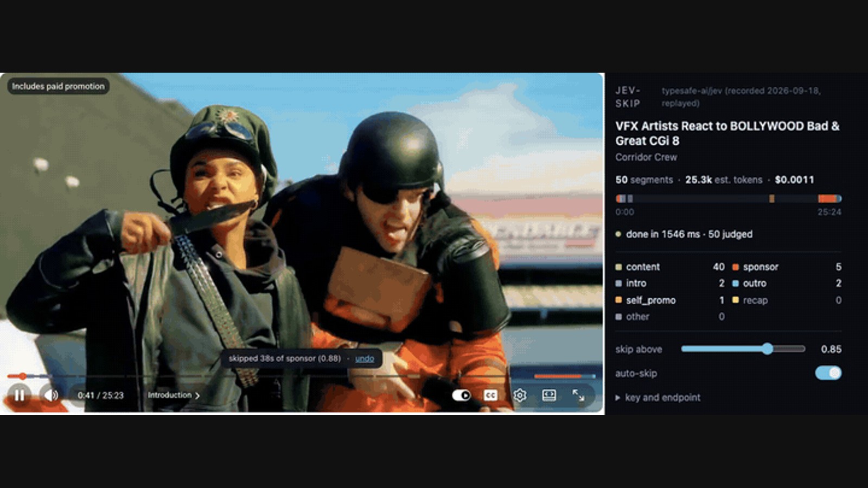
Task: Click the video title text
Action: click(x=727, y=133)
